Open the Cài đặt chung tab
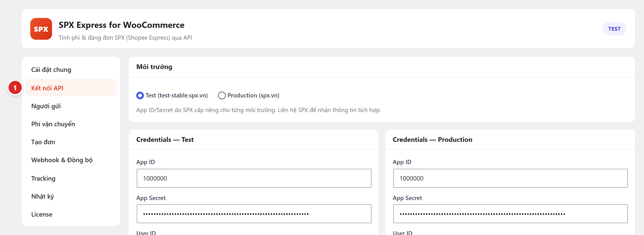 click(x=71, y=70)
